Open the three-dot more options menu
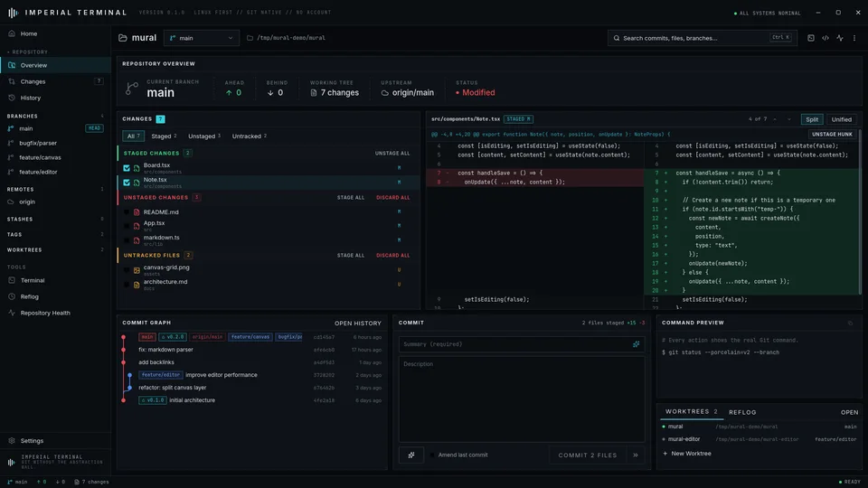Screen dimensions: 868x488 pos(854,38)
